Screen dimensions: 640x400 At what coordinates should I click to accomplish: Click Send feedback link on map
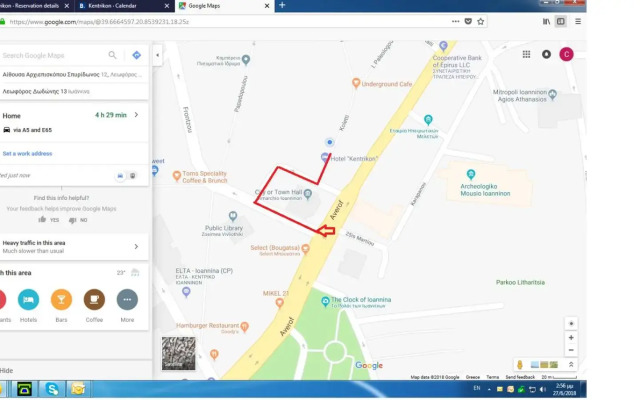520,377
